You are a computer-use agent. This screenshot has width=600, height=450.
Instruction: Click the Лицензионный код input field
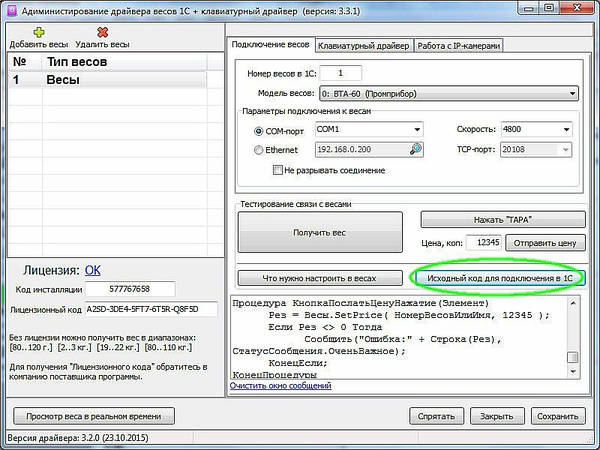(x=150, y=309)
